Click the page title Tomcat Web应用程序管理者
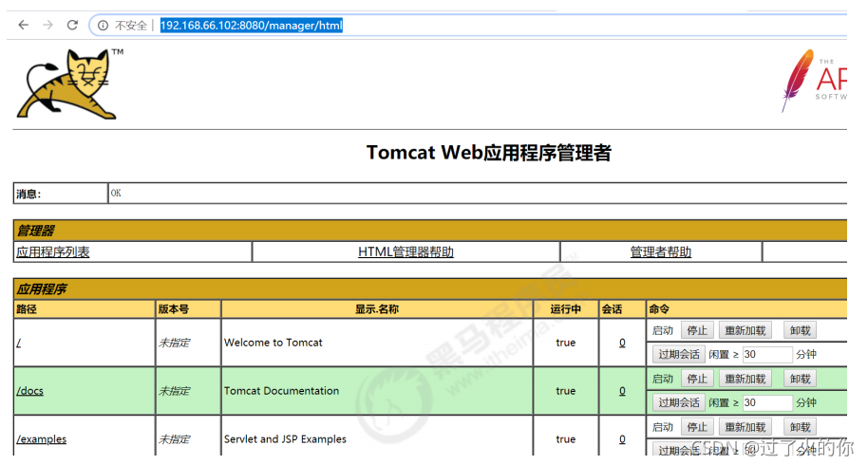This screenshot has height=465, width=868. (489, 153)
